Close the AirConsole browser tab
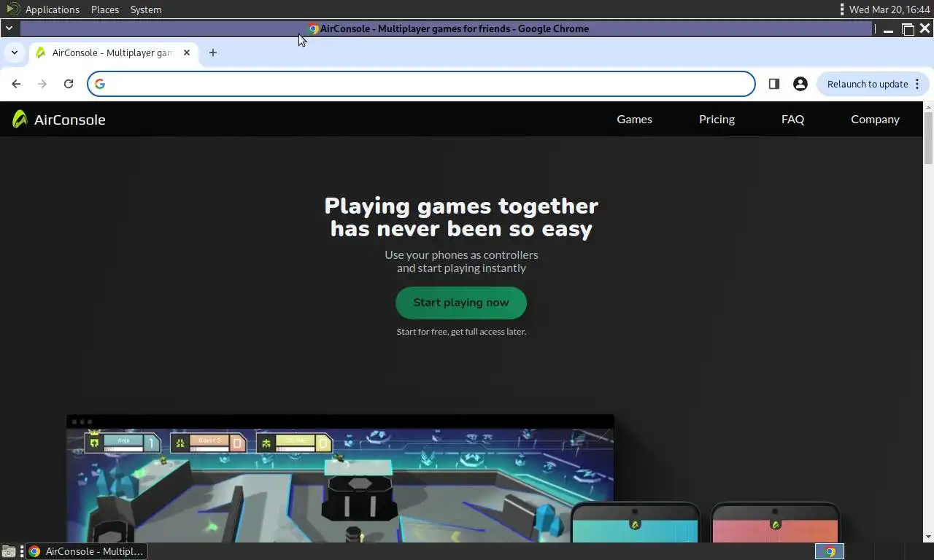The width and height of the screenshot is (934, 560). point(187,52)
